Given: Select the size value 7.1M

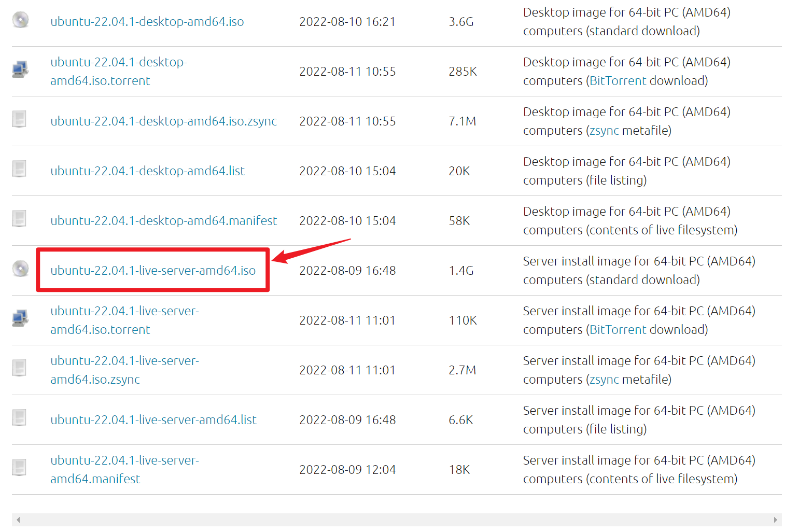Looking at the screenshot, I should pyautogui.click(x=462, y=121).
